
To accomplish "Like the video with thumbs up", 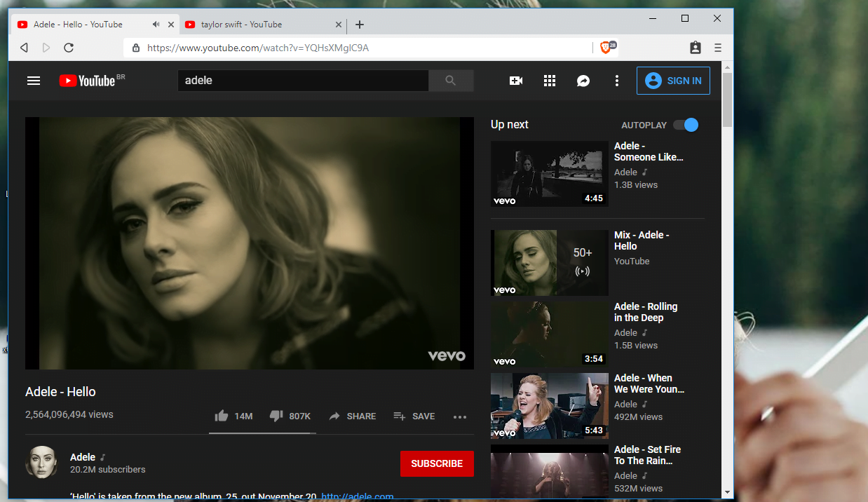I will tap(222, 416).
